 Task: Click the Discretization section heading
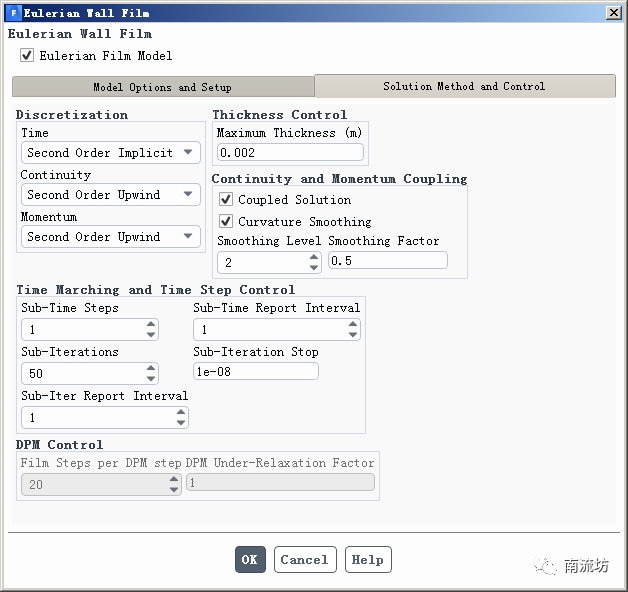(x=72, y=115)
